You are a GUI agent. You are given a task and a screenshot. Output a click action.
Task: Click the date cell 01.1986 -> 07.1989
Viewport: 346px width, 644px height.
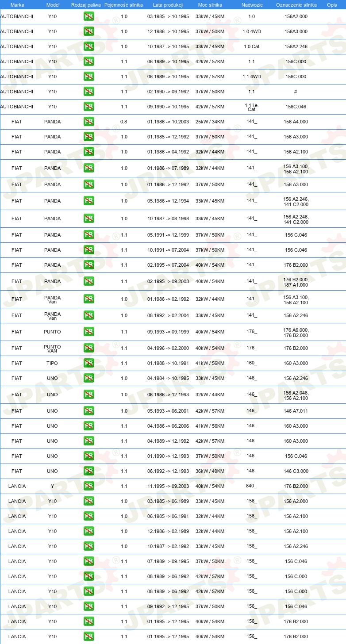pos(168,168)
